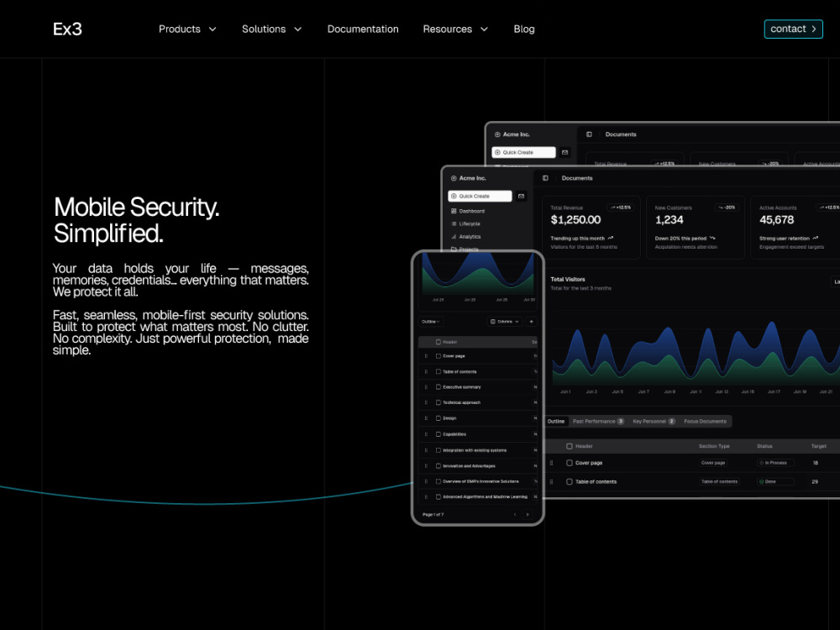Open the Columns dropdown on the phone mockup
The width and height of the screenshot is (840, 630).
[x=505, y=322]
